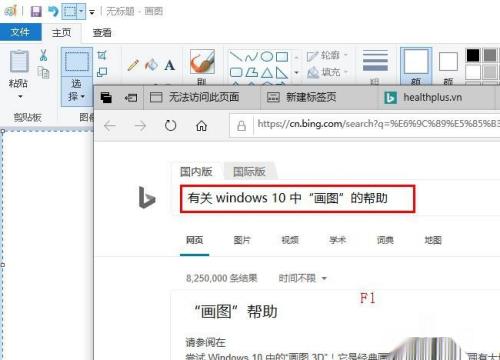Click the Bing logo
The width and height of the screenshot is (500, 360).
(x=147, y=197)
